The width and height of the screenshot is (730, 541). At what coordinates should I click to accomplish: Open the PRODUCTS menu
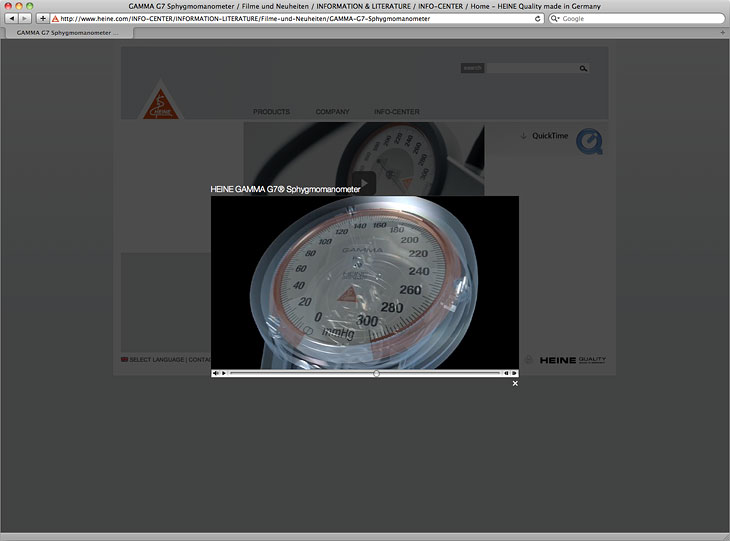271,112
